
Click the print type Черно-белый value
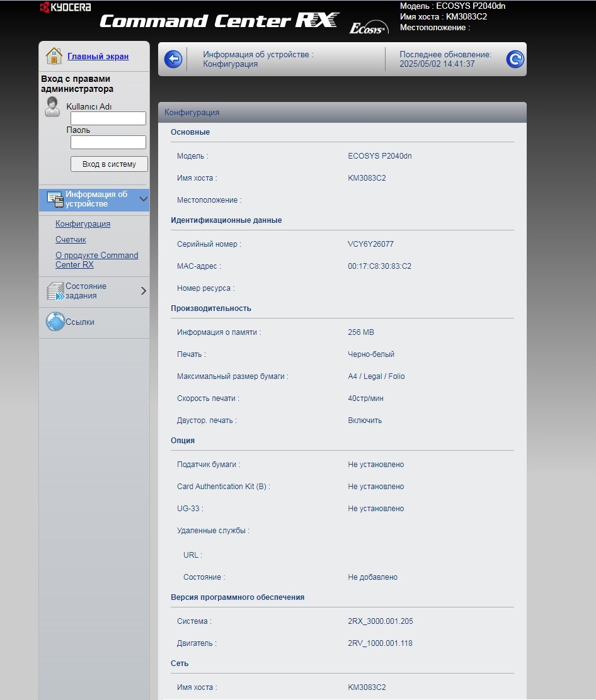371,354
